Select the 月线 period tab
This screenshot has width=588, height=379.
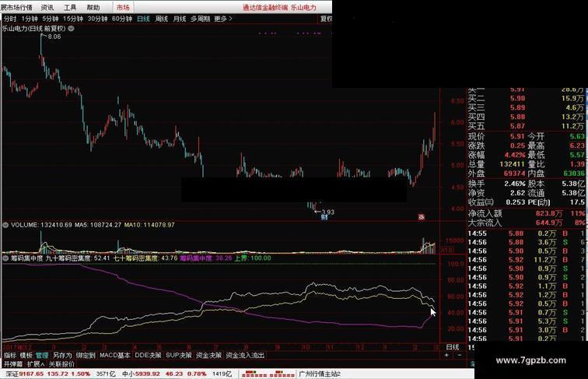click(179, 19)
